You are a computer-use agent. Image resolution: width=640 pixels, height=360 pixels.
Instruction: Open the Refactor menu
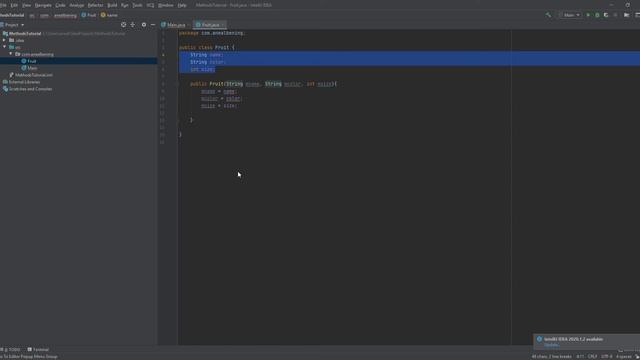point(96,5)
